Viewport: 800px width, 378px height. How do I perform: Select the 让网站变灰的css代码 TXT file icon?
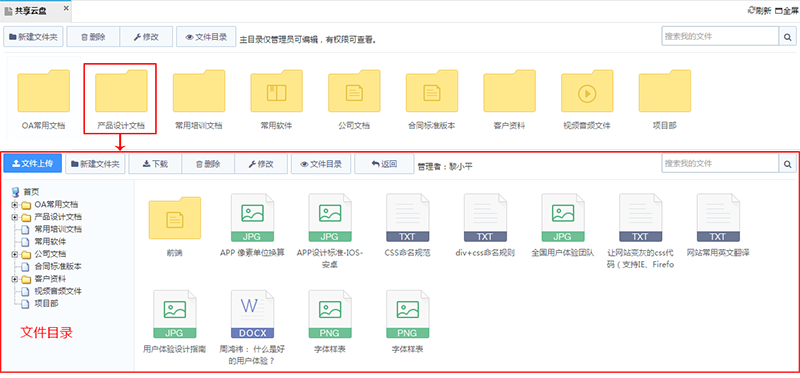click(x=641, y=217)
